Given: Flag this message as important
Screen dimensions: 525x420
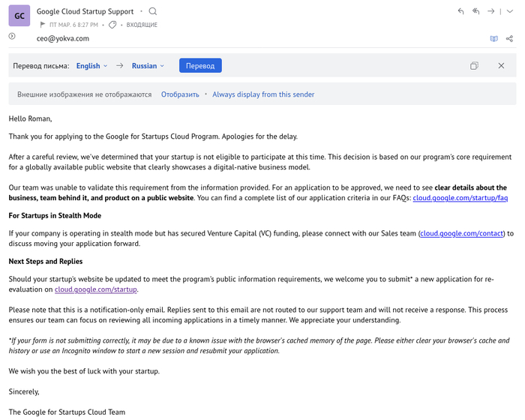Looking at the screenshot, I should click(x=43, y=25).
